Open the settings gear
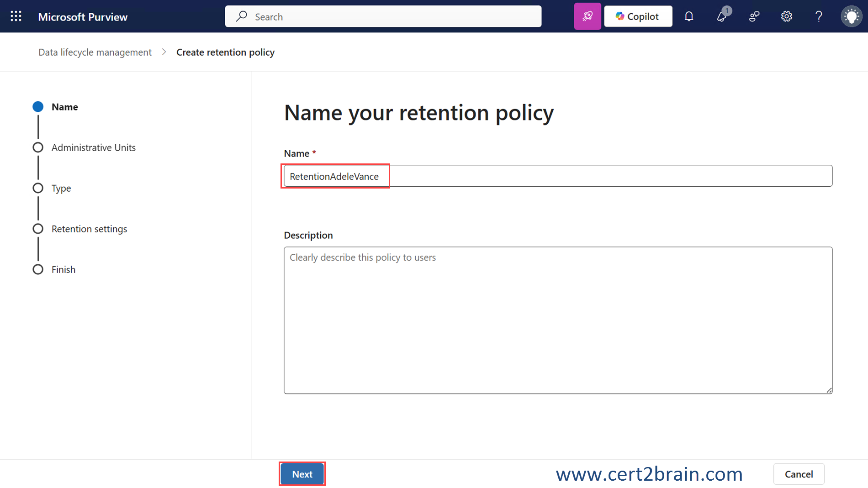868x488 pixels. point(786,16)
